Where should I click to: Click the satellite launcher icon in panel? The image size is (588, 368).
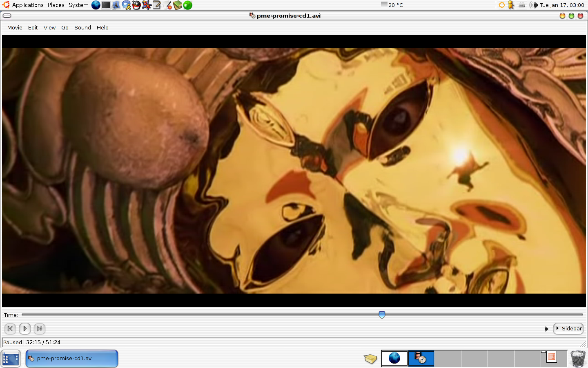click(116, 5)
